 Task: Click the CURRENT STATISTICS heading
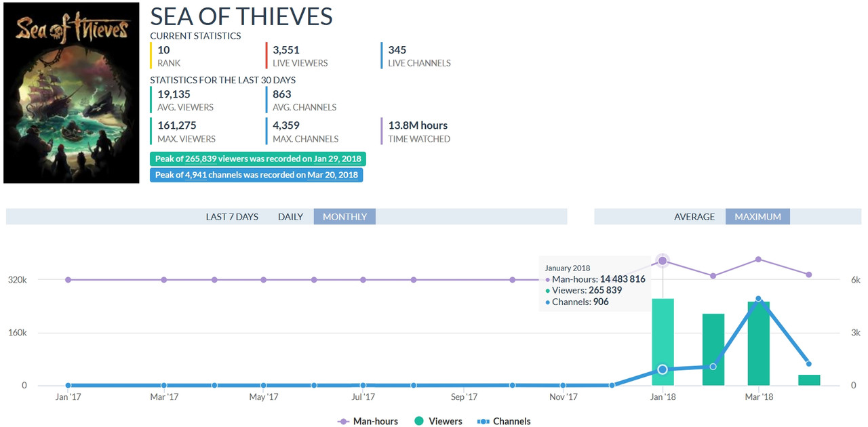tap(195, 36)
